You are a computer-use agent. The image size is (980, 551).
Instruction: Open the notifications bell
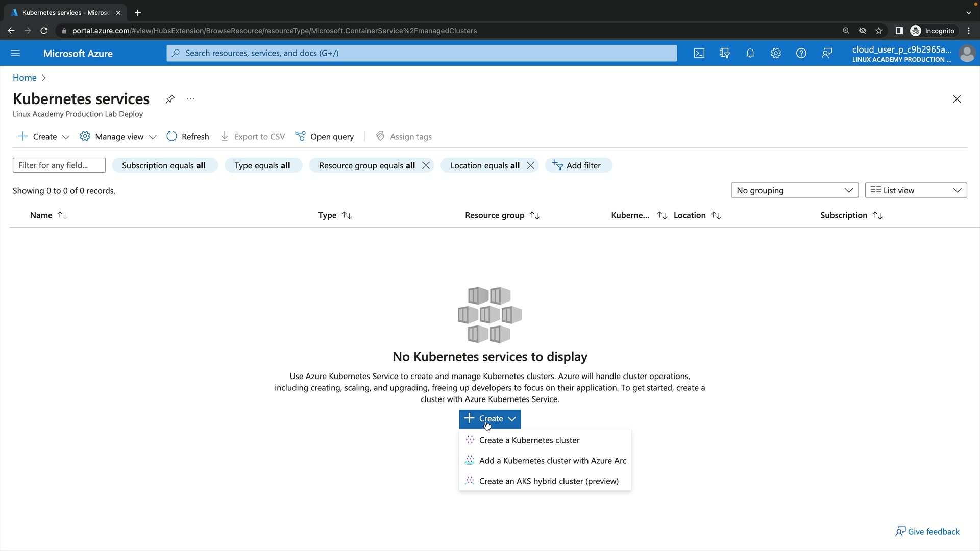point(750,53)
